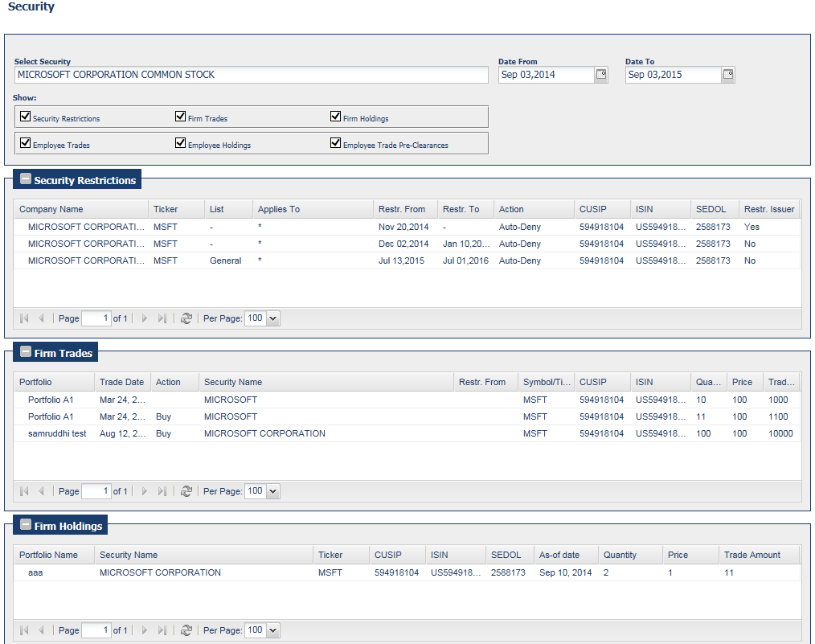Go to first page in Firm Holdings
The image size is (815, 644).
coord(24,630)
